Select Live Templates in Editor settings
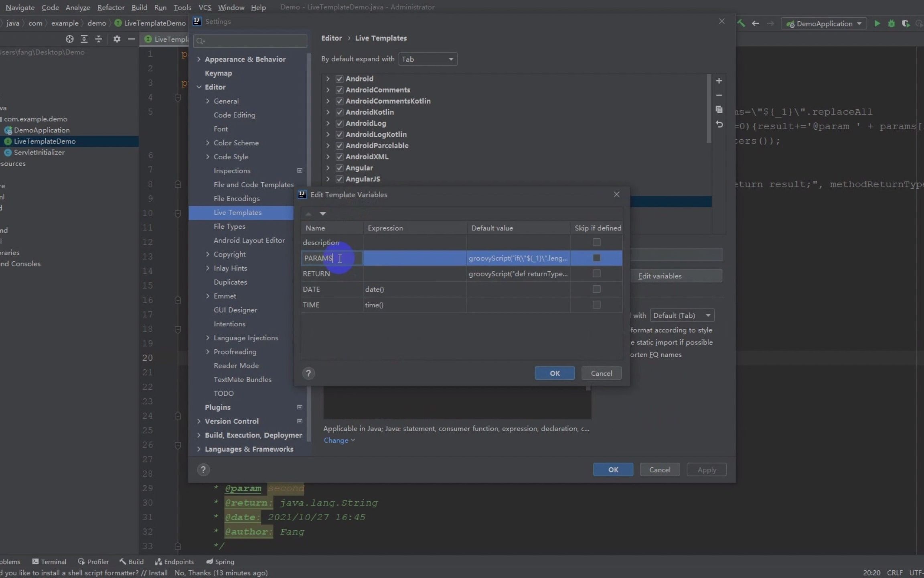 click(237, 212)
